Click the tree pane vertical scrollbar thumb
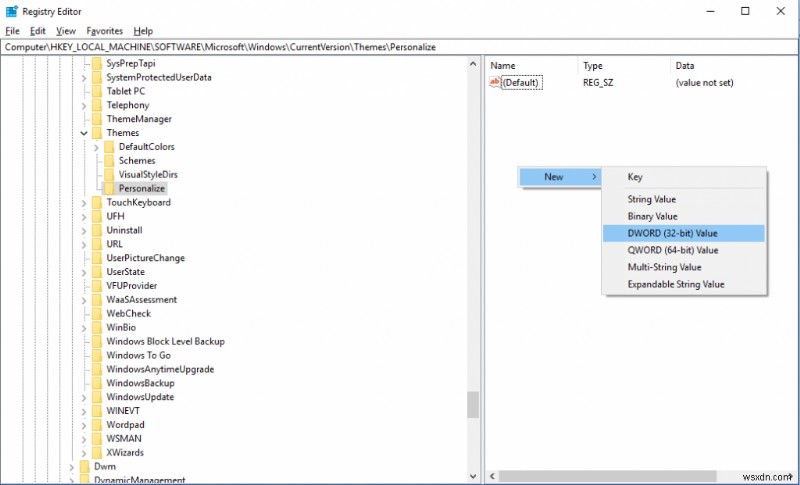This screenshot has width=800, height=485. point(473,405)
